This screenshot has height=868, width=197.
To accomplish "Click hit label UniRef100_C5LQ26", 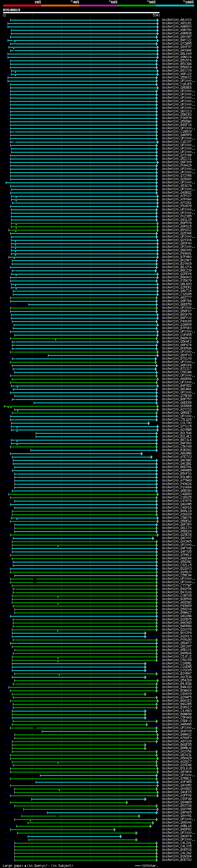I will (177, 419).
